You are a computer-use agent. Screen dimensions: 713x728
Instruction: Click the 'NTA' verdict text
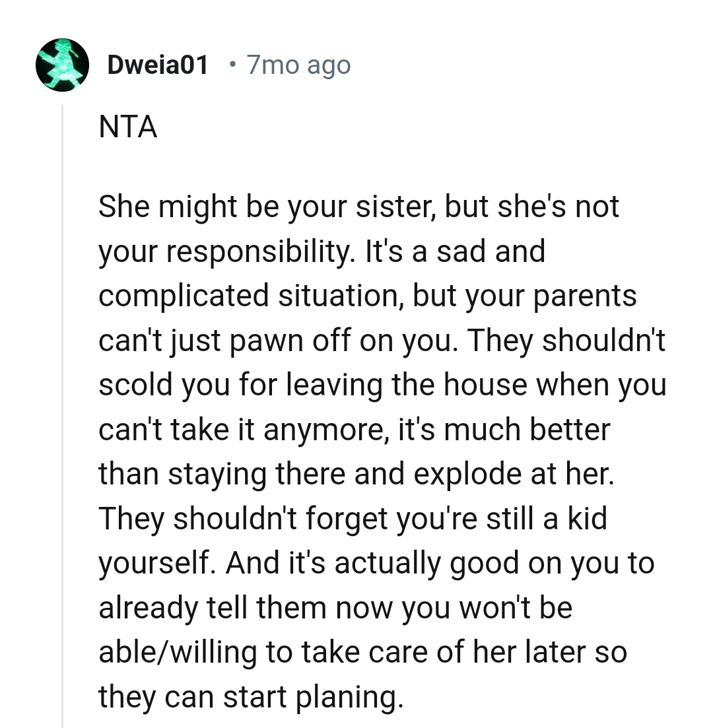click(x=128, y=127)
